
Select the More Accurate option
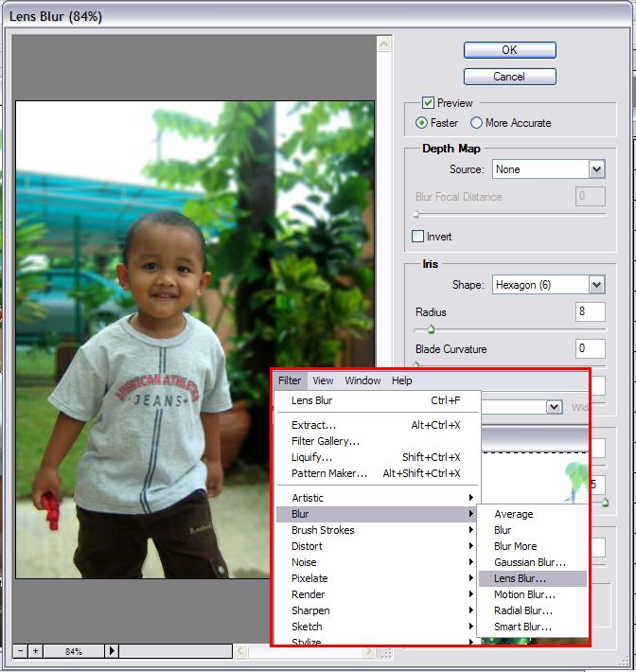click(476, 123)
